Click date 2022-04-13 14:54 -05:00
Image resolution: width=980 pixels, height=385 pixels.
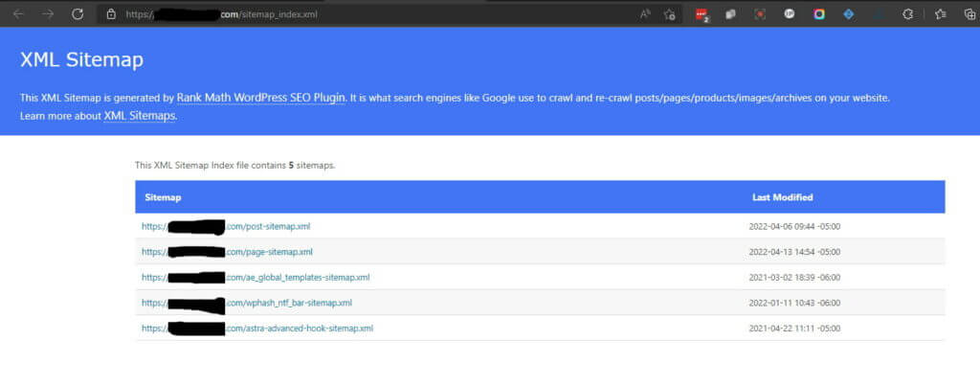pyautogui.click(x=794, y=252)
